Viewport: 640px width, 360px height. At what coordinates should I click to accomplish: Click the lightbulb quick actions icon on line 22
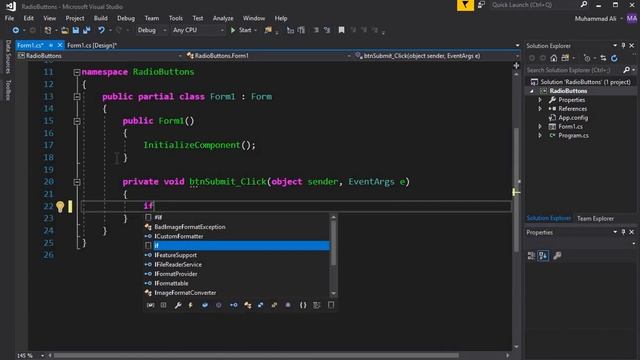(60, 207)
